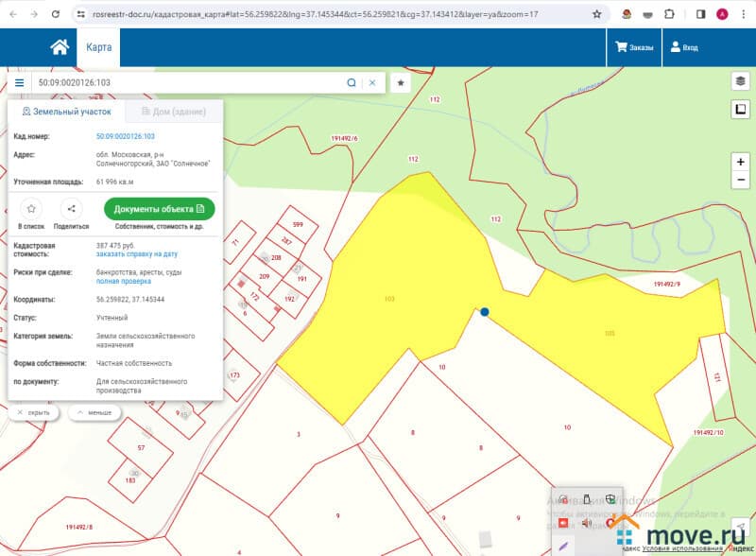This screenshot has width=756, height=556.
Task: Click the home icon in header
Action: click(x=60, y=47)
